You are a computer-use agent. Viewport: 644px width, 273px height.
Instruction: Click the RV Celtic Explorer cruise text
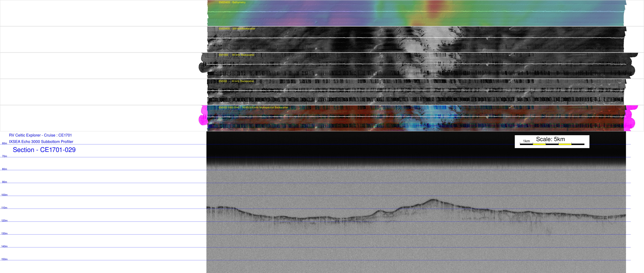(x=40, y=135)
